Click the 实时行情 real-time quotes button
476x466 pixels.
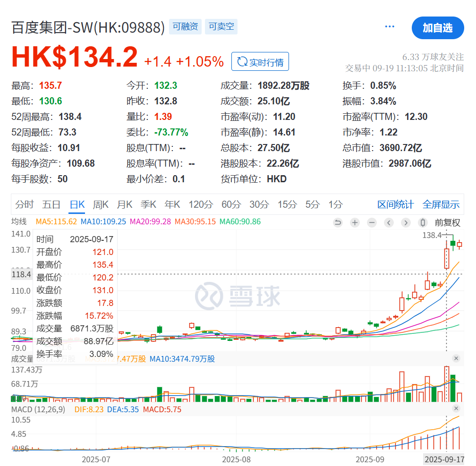260,62
